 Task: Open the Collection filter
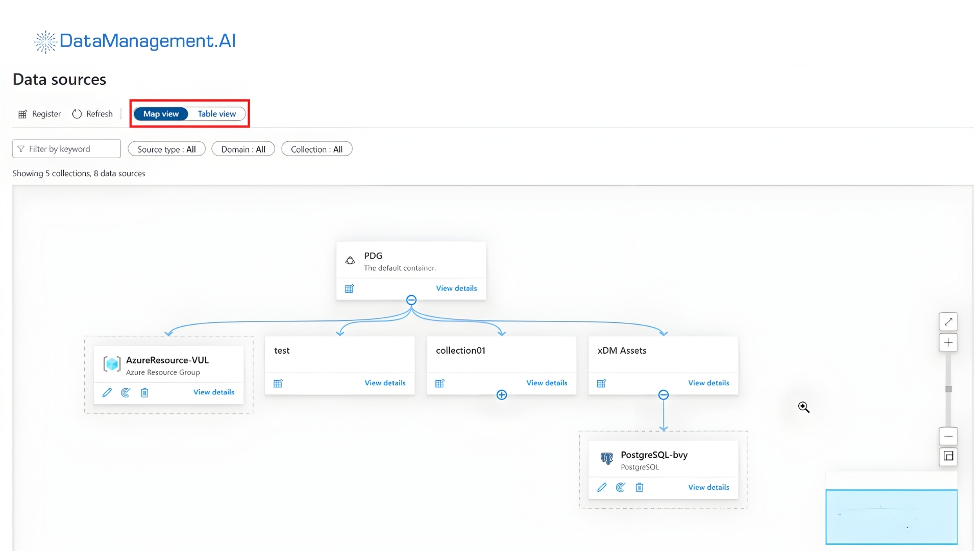coord(316,148)
